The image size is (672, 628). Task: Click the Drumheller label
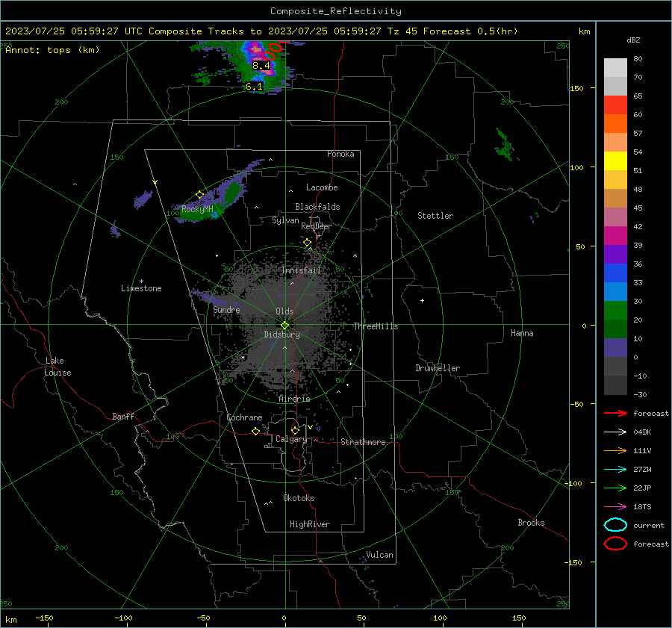coord(438,368)
